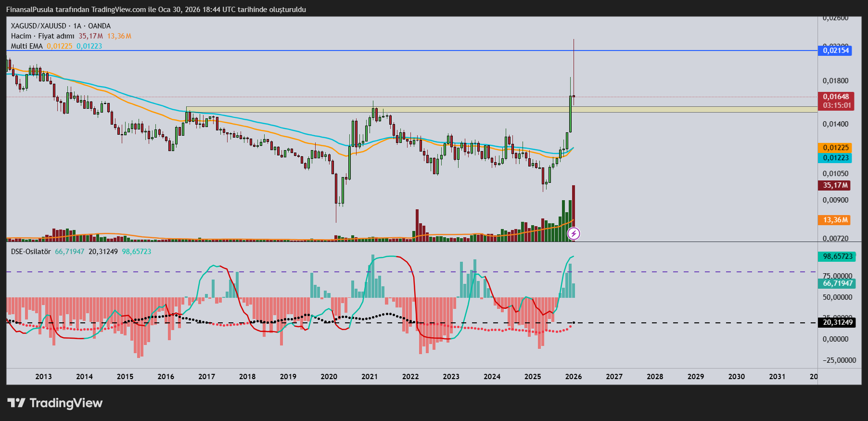Screen dimensions: 868x421
Task: Click the 0,00900 price scale tick
Action: pos(836,200)
